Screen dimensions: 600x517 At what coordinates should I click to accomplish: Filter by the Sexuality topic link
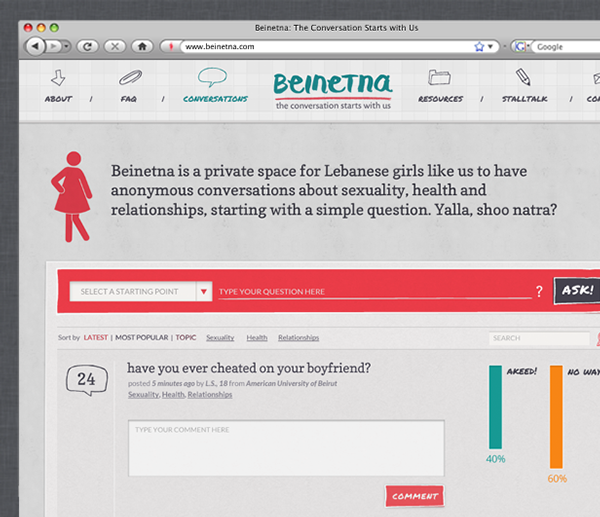click(220, 338)
